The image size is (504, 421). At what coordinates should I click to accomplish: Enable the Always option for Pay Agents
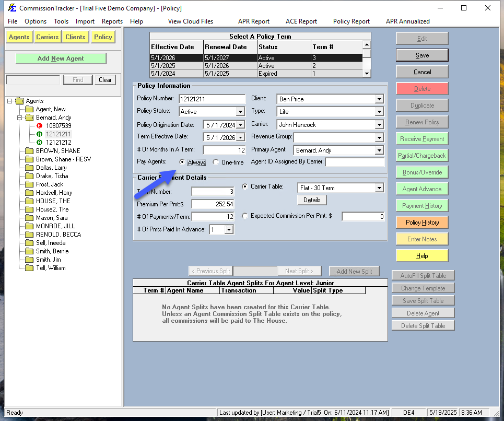tap(182, 162)
